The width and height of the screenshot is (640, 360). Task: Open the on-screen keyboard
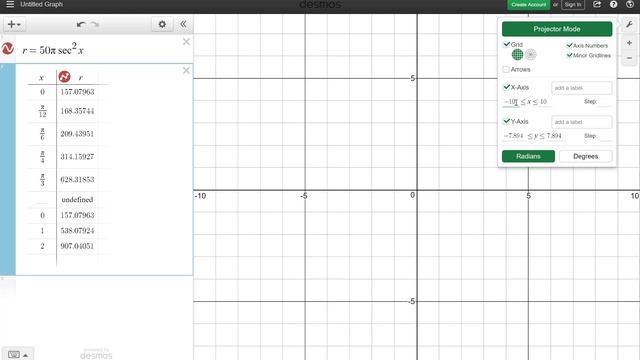coord(14,355)
